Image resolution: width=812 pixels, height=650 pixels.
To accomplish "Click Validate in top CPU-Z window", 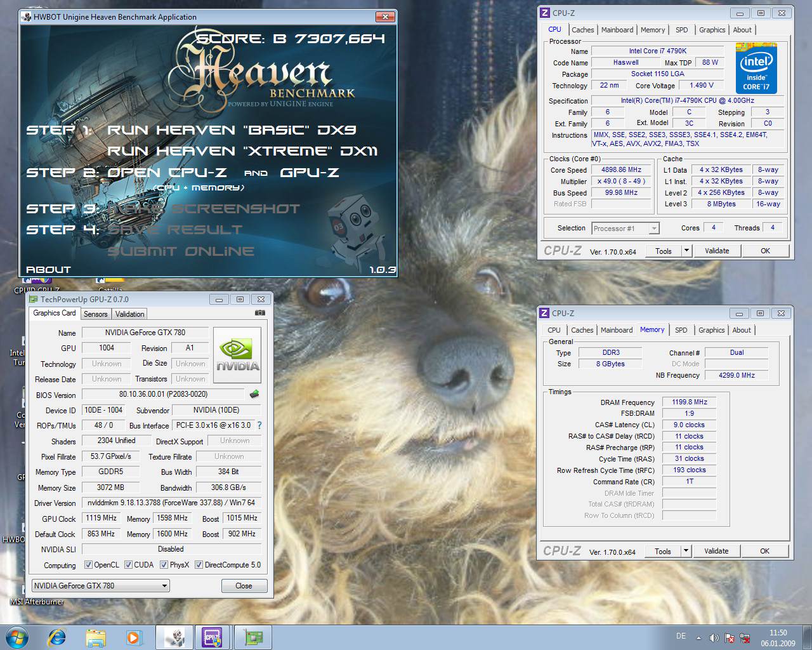I will [717, 251].
